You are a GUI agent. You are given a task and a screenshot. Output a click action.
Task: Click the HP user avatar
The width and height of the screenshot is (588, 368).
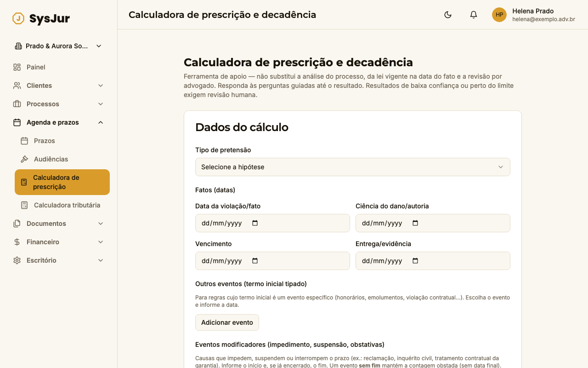point(499,15)
